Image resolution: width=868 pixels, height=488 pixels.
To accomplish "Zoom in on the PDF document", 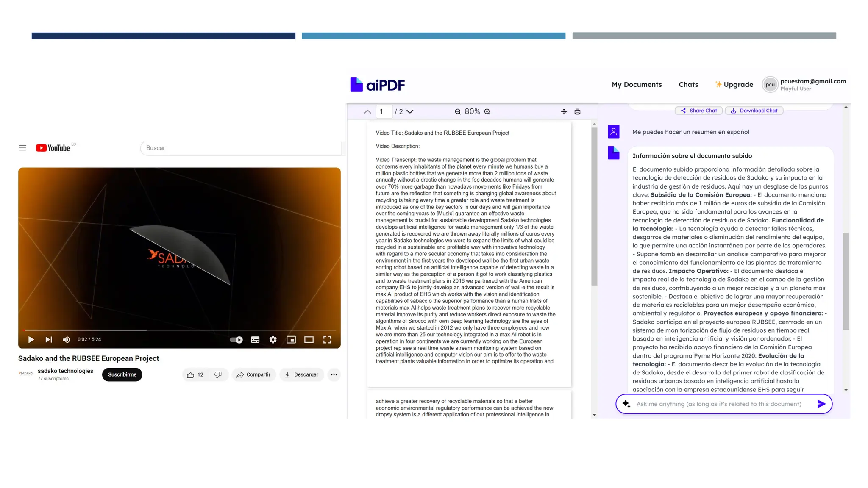I will pyautogui.click(x=487, y=112).
